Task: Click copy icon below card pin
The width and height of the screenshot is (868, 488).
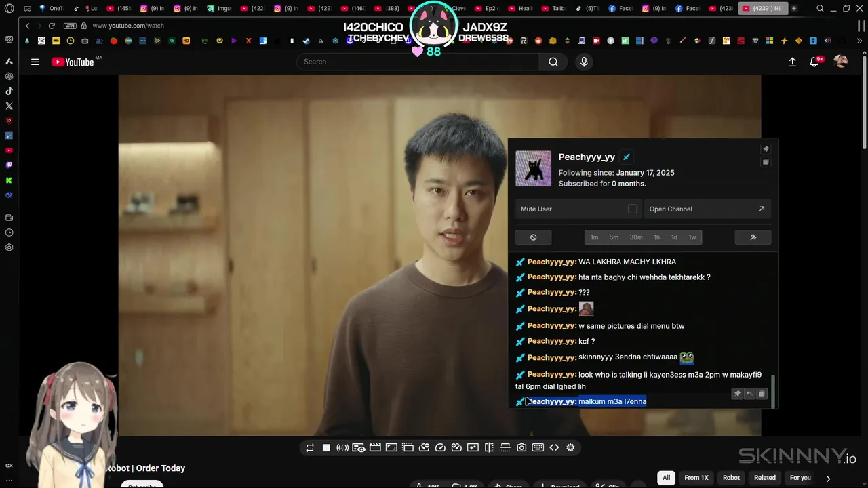Action: tap(766, 162)
